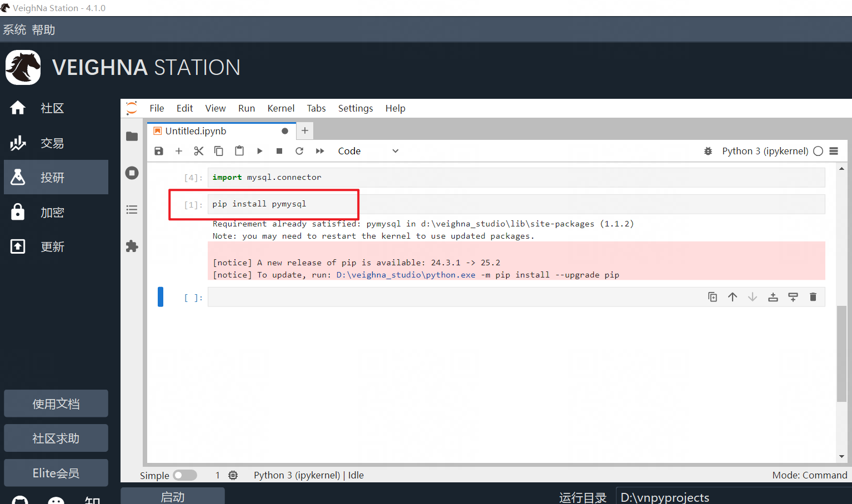Open the Kernel menu

tap(281, 108)
